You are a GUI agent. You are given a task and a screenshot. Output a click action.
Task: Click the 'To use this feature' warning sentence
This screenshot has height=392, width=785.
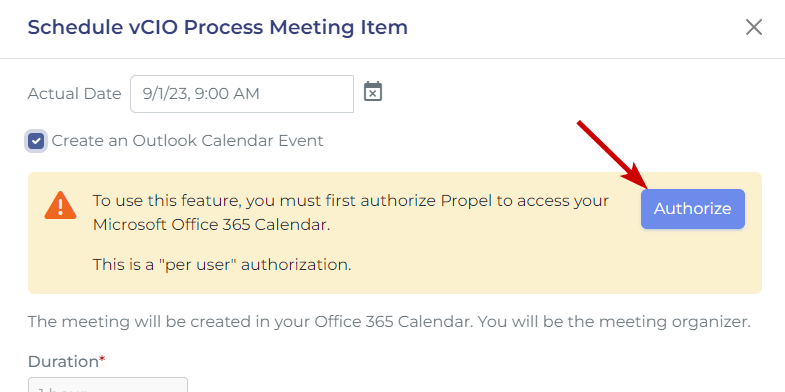coord(350,213)
